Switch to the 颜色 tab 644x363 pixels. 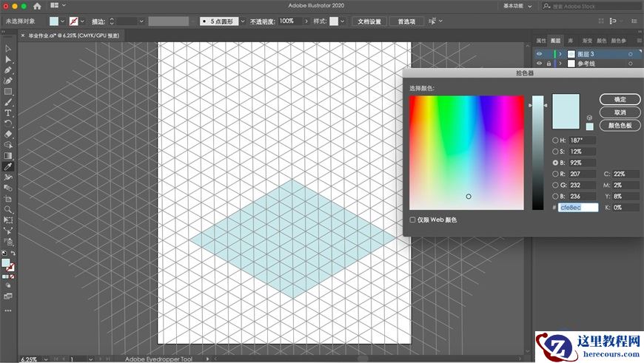(601, 41)
